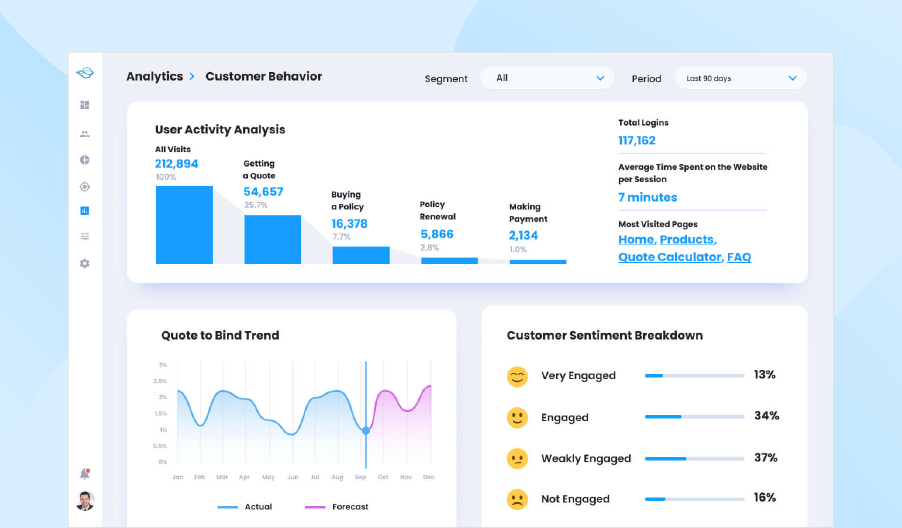
Task: Open the Period dropdown set to Last 90 days
Action: click(740, 78)
